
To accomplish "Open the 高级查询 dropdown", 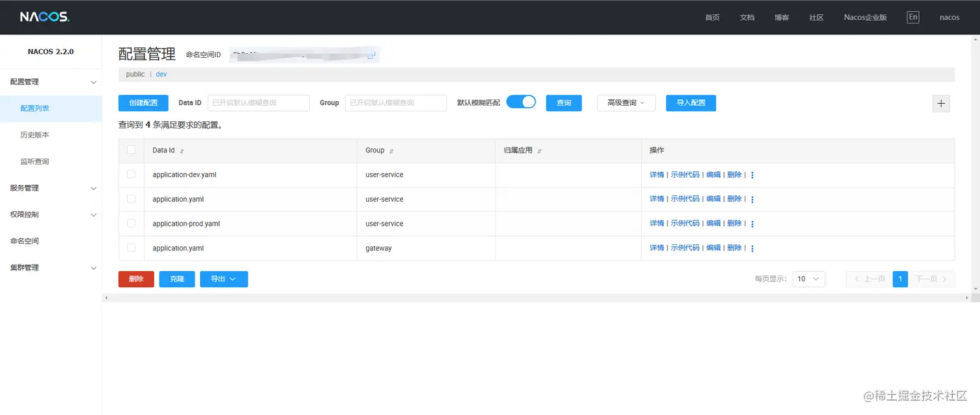I will click(626, 103).
